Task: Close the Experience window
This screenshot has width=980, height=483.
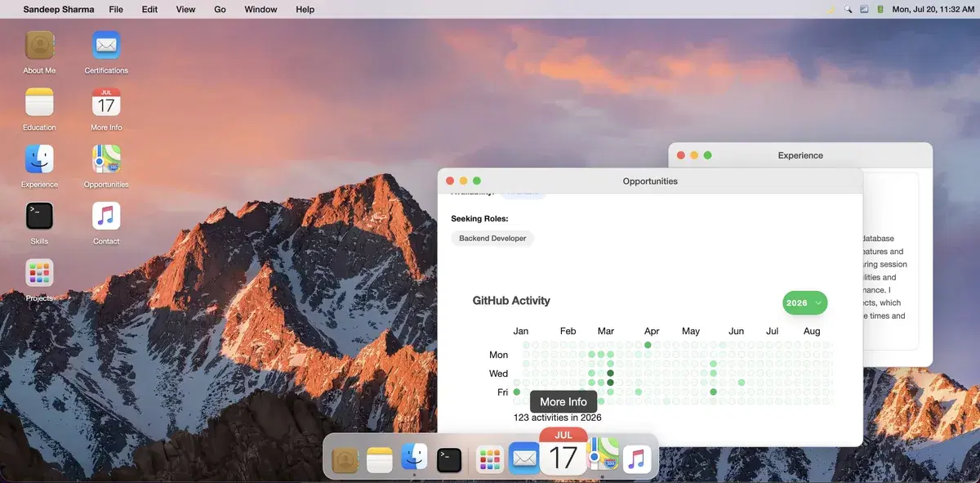Action: click(680, 155)
